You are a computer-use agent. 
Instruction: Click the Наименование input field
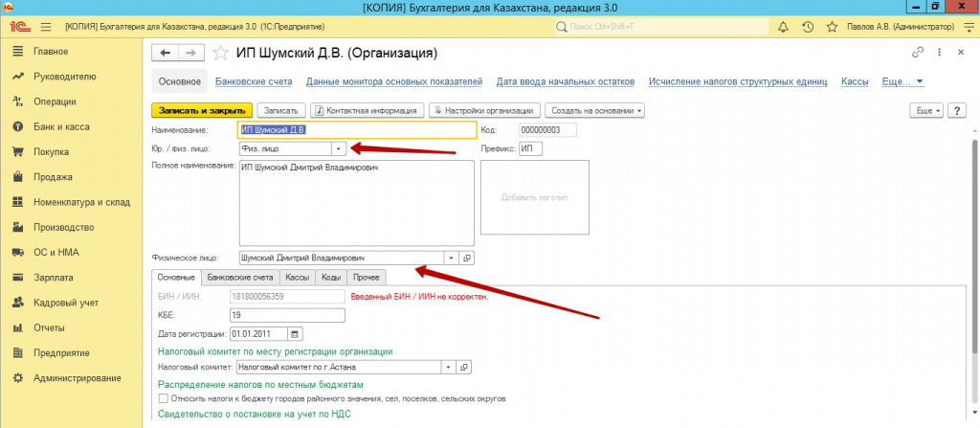pos(358,129)
